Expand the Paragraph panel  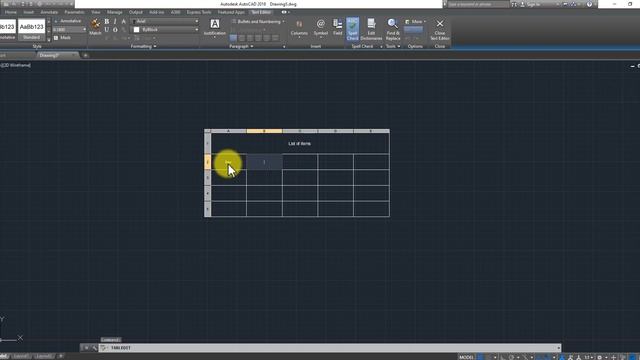241,47
